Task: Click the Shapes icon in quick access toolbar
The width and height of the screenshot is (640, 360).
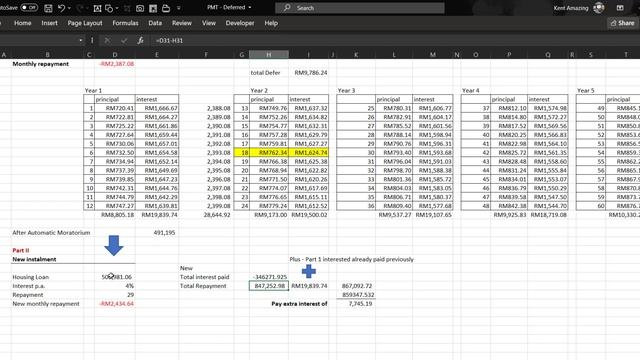Action: (109, 8)
